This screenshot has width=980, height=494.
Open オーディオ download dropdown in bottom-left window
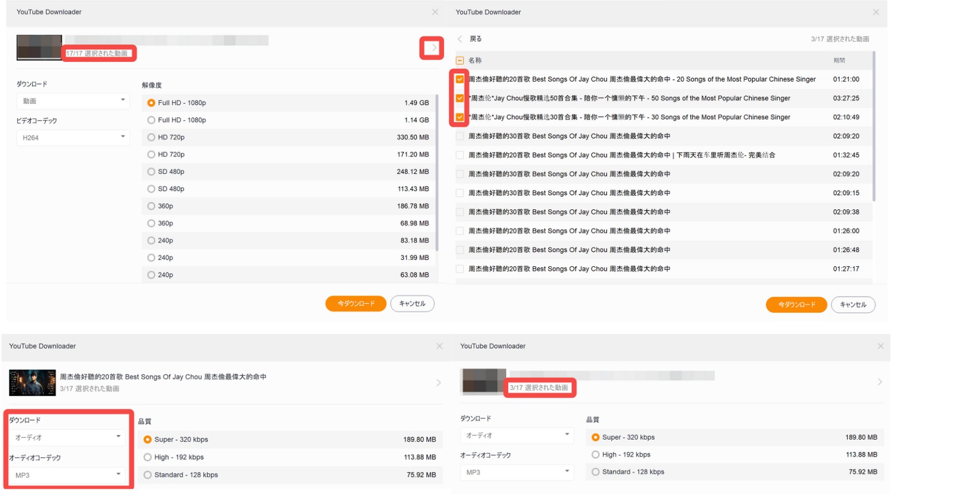(x=67, y=438)
